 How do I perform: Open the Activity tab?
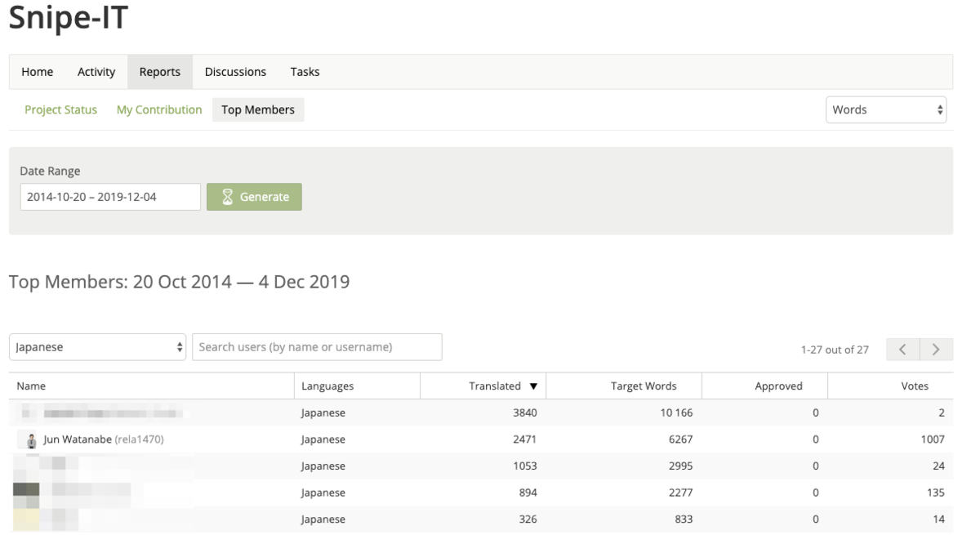pyautogui.click(x=96, y=72)
